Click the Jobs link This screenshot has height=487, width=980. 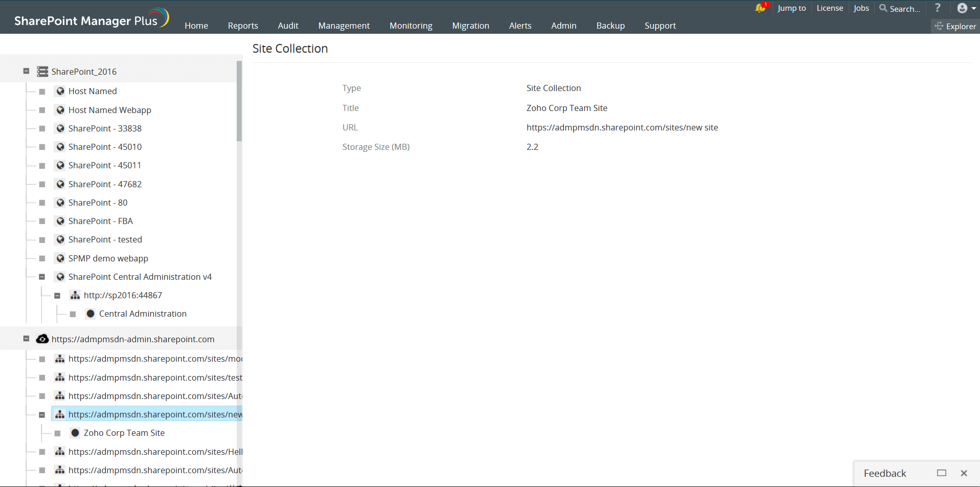coord(861,8)
